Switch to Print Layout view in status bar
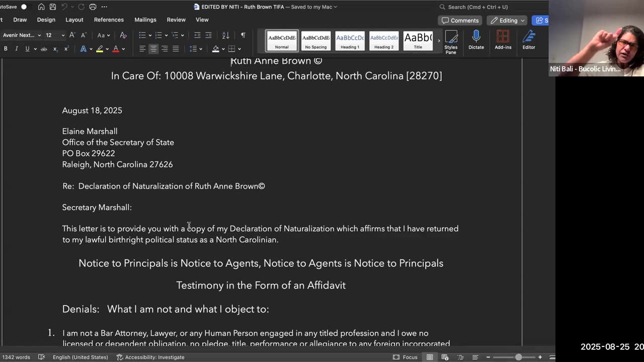This screenshot has height=362, width=644. pos(430,357)
